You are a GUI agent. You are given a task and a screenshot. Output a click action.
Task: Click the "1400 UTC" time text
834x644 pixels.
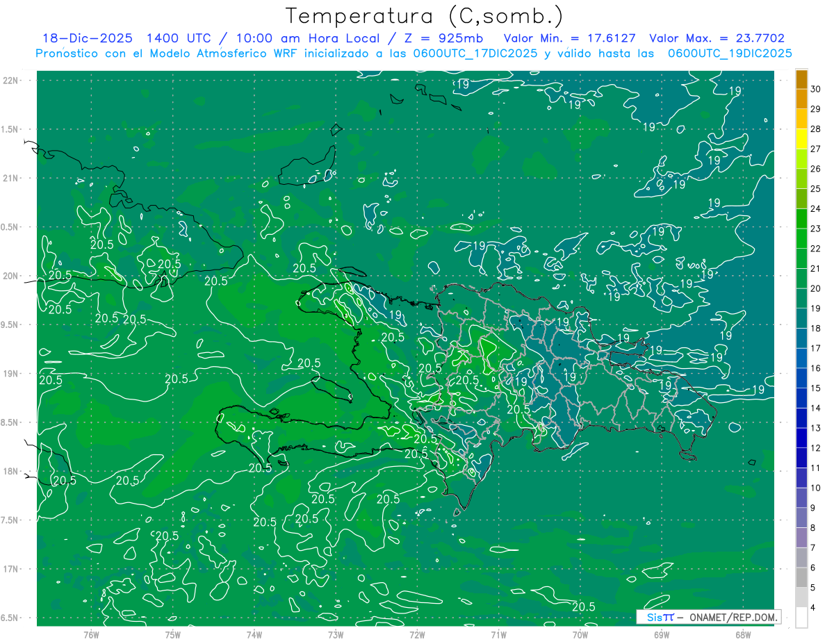(x=179, y=39)
